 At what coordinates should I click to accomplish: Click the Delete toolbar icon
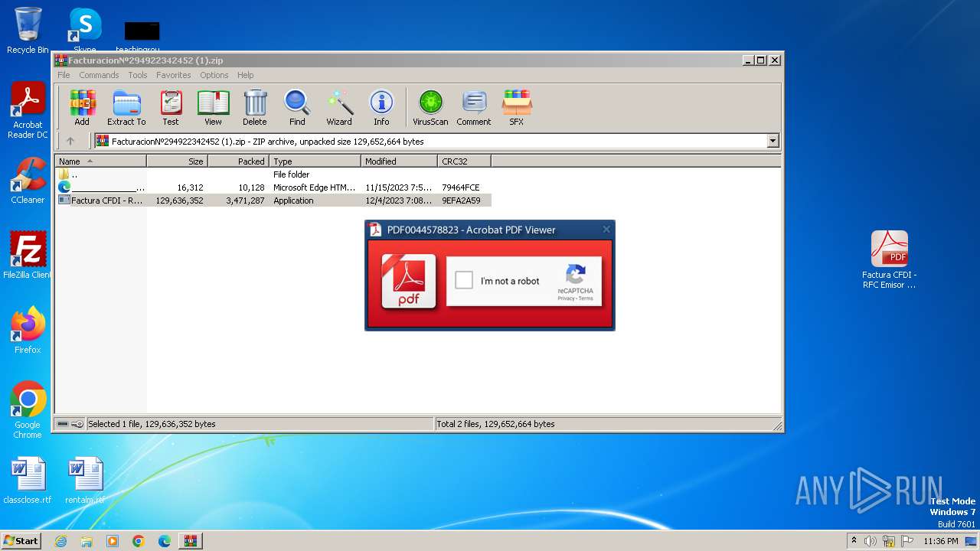[x=255, y=108]
